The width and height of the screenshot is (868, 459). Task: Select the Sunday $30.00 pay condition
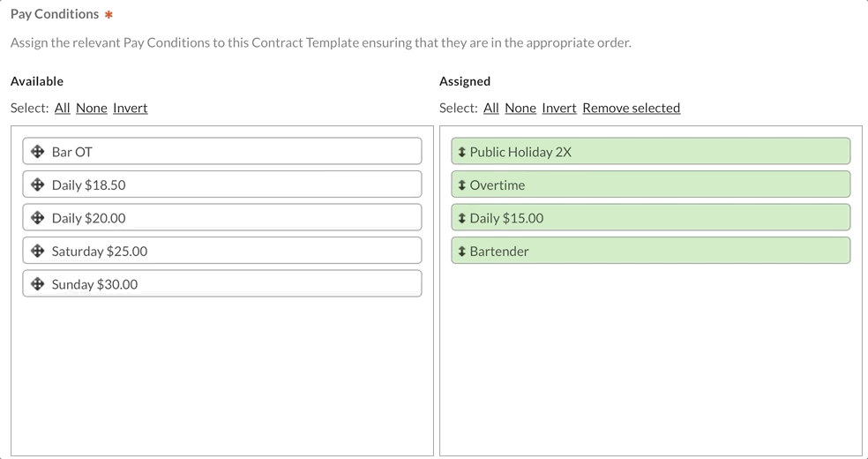click(221, 284)
